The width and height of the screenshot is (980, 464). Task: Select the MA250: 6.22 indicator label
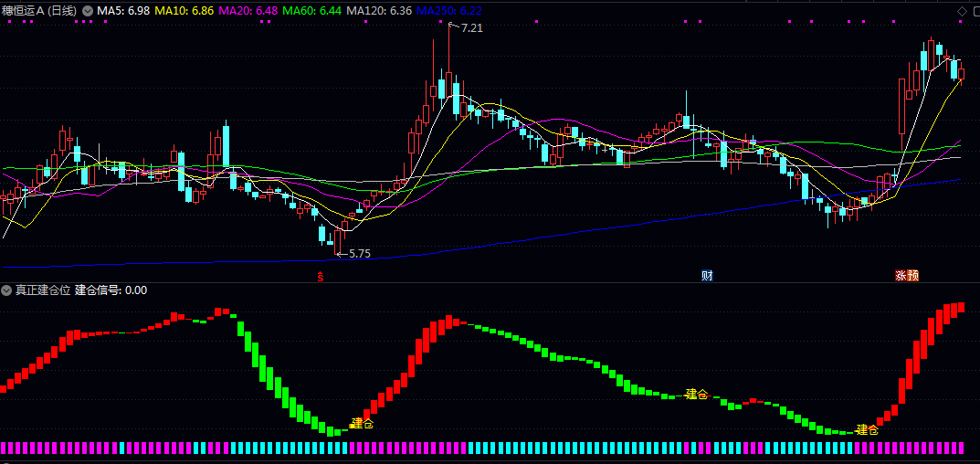(448, 11)
